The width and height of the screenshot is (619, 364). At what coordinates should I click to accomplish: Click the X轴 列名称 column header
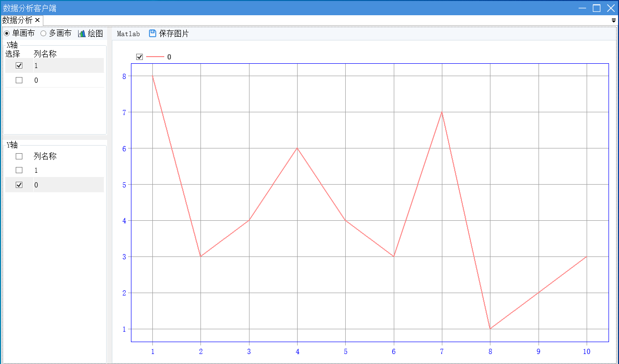45,54
